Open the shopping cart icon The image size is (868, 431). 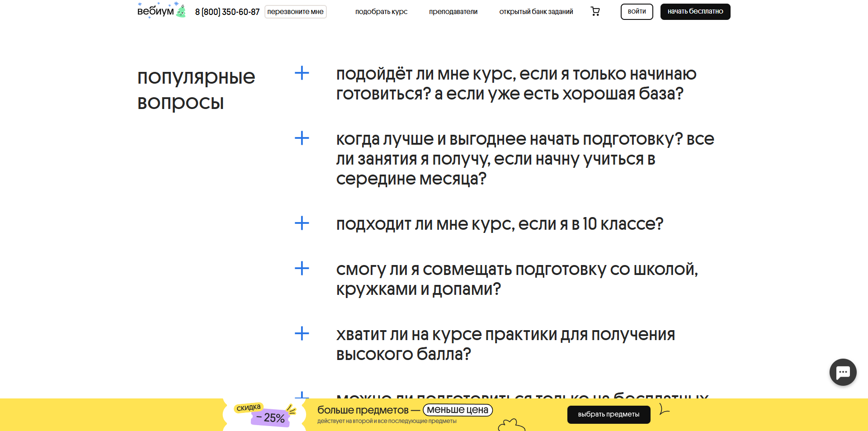tap(595, 11)
